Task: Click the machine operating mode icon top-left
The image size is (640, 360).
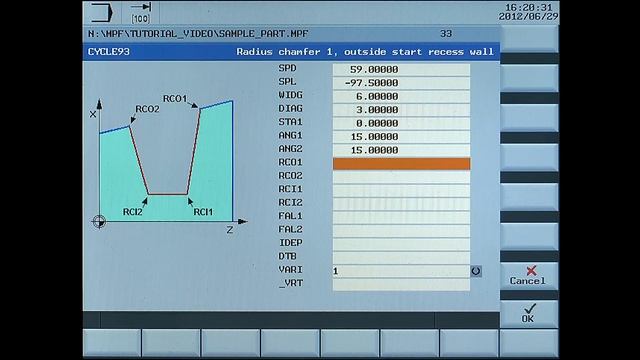Action: (x=102, y=12)
